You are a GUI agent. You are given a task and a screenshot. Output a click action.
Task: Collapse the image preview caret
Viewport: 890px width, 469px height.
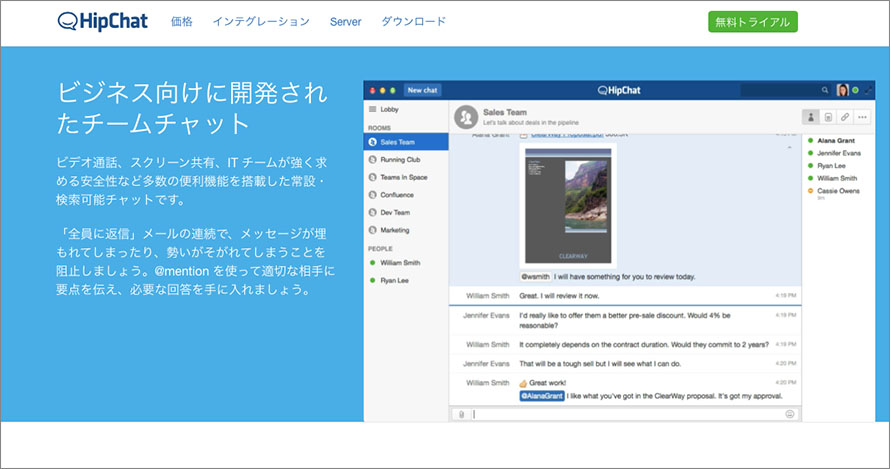[790, 148]
